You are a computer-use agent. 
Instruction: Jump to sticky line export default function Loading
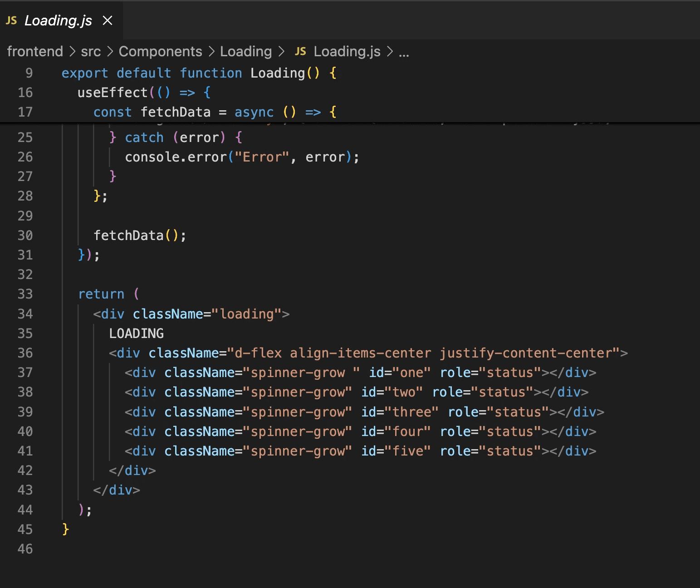199,73
